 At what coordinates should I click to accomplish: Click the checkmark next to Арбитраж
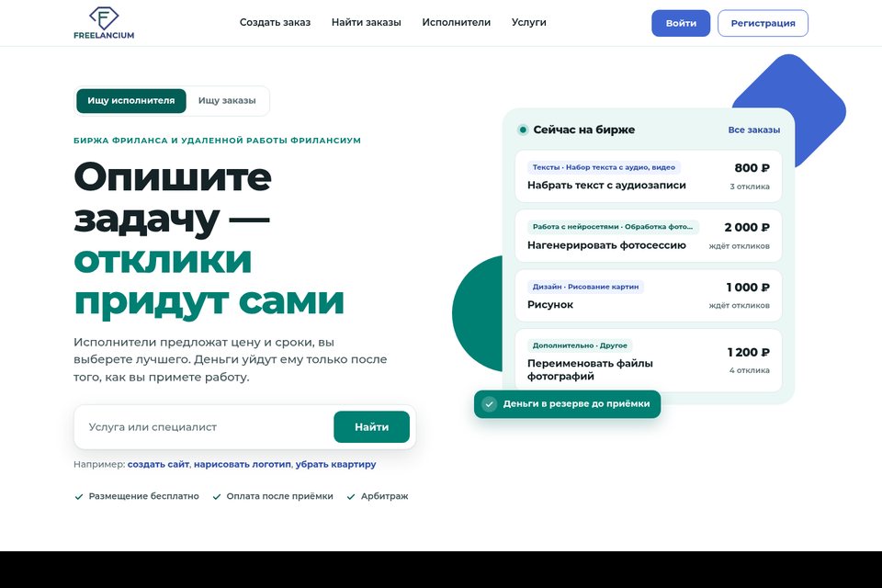351,497
